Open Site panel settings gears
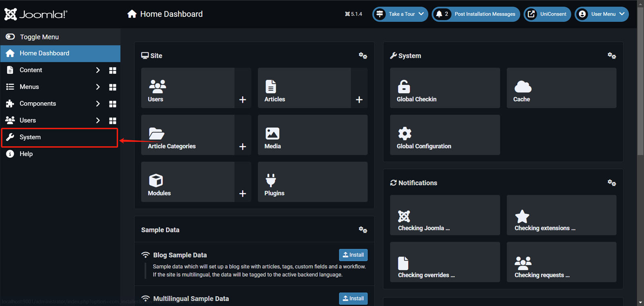Image resolution: width=644 pixels, height=306 pixels. [x=363, y=56]
